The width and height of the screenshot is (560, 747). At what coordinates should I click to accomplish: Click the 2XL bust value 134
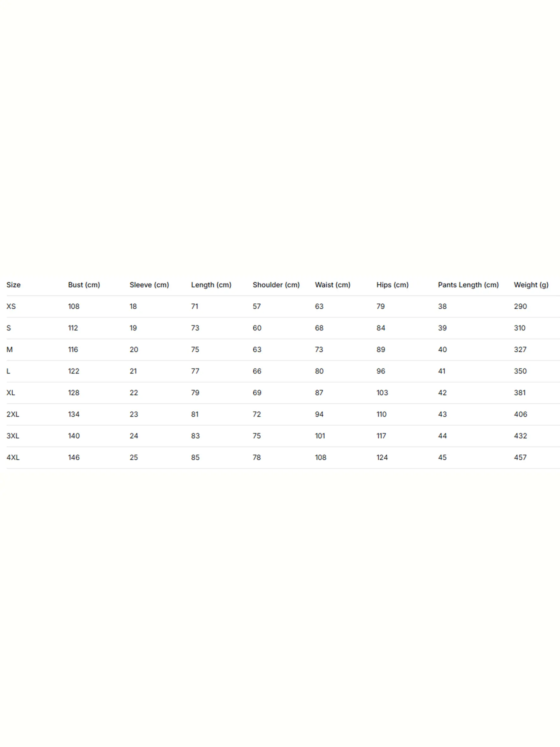pyautogui.click(x=74, y=414)
